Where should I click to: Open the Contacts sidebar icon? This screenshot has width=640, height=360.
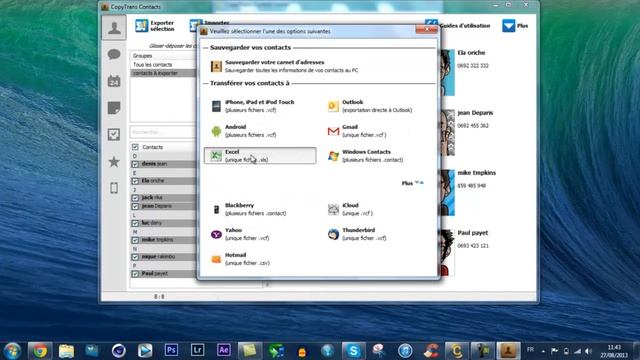tap(114, 28)
